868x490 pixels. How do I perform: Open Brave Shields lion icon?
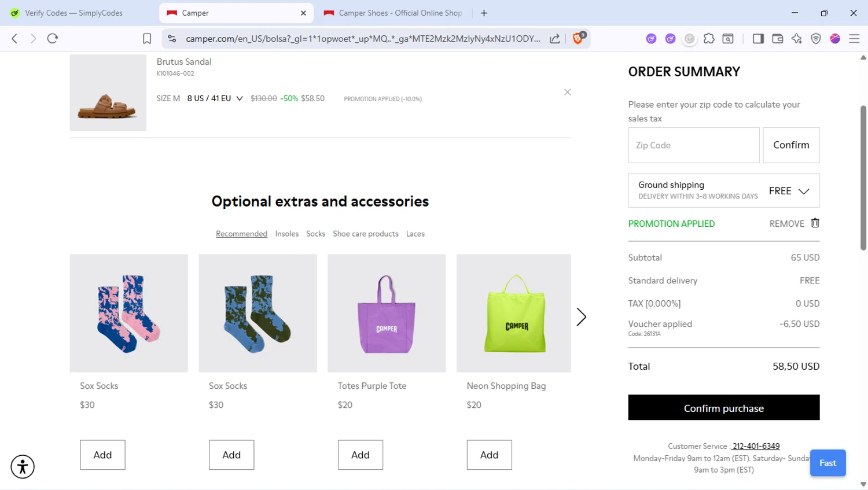pyautogui.click(x=578, y=39)
